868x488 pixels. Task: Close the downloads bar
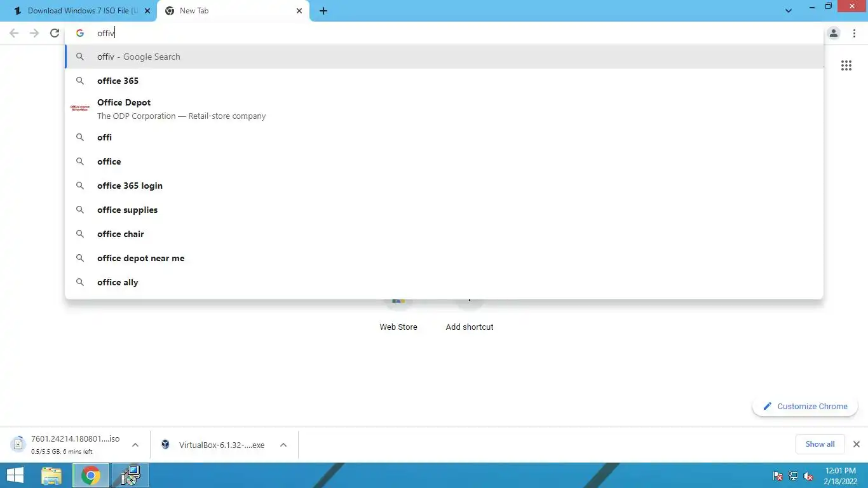coord(857,444)
